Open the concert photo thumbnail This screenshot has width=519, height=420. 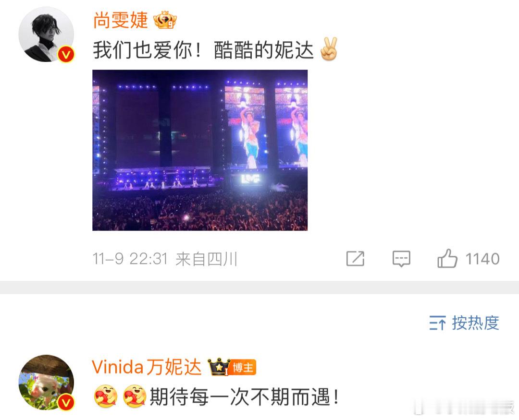(200, 150)
